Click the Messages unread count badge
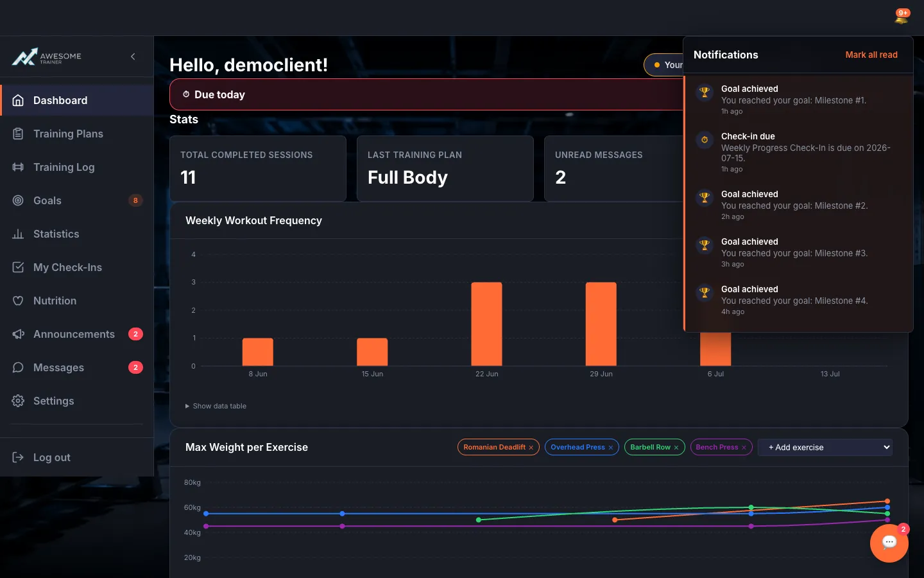924x578 pixels. [x=135, y=367]
